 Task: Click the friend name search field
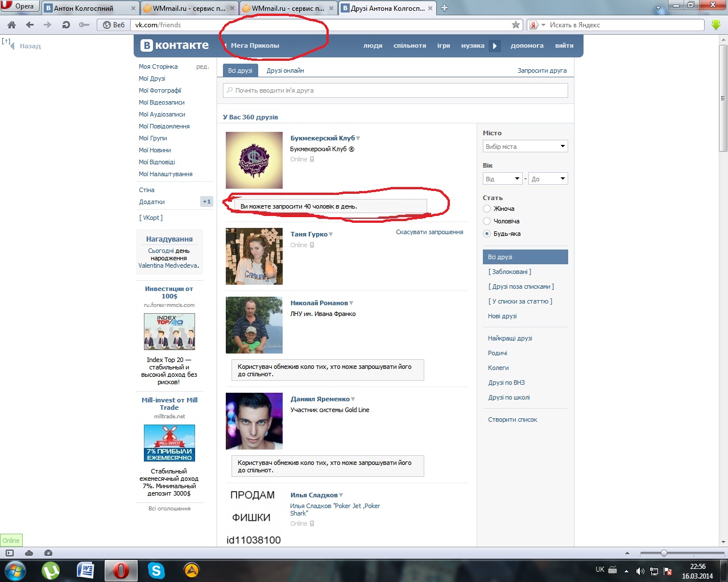coord(395,90)
